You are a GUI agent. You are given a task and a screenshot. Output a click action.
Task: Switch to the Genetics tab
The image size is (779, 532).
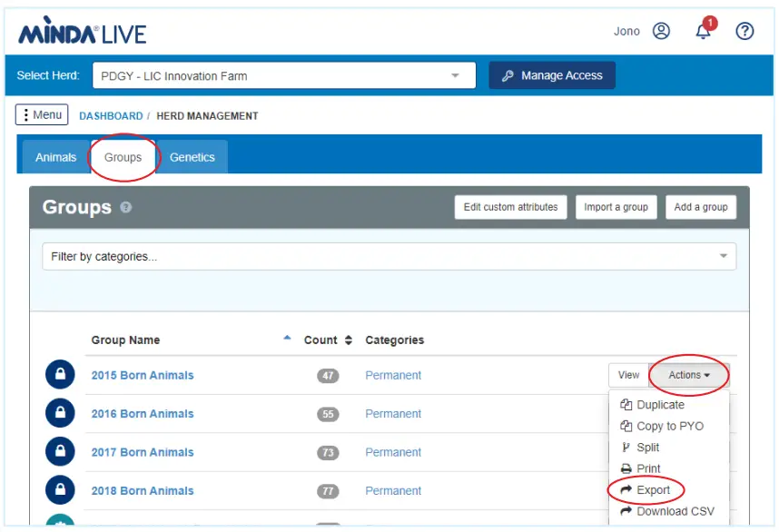192,157
